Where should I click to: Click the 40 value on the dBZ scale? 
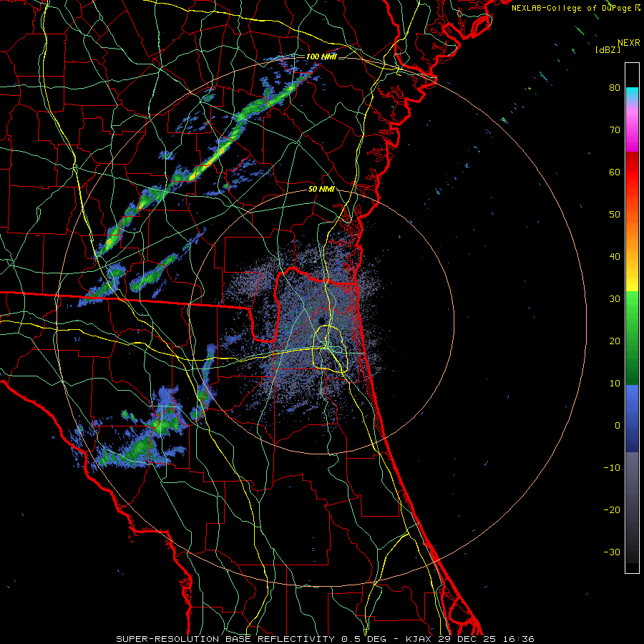(x=615, y=256)
